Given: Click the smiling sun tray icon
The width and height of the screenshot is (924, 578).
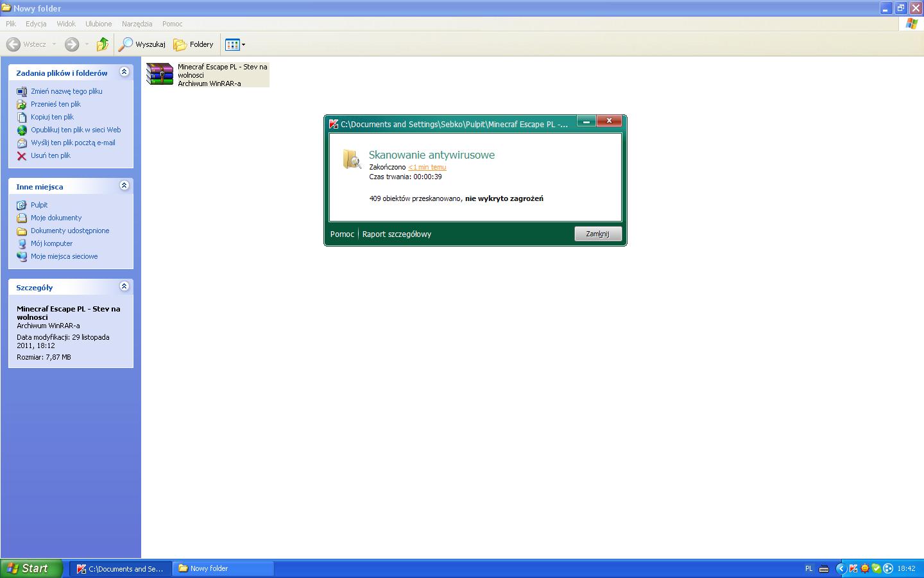Looking at the screenshot, I should [865, 568].
